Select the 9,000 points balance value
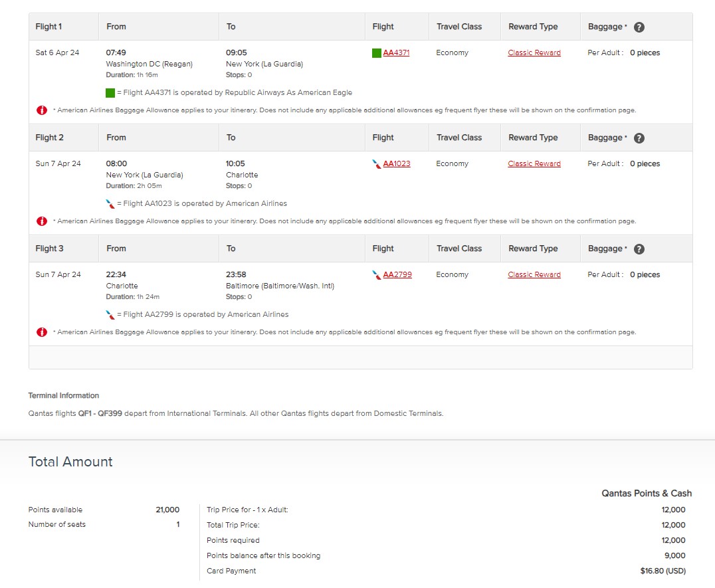The image size is (715, 588). coord(675,555)
